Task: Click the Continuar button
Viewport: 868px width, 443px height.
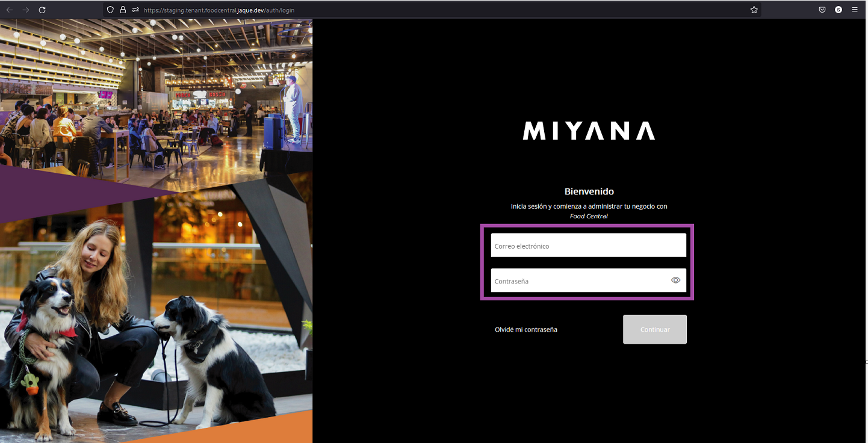Action: click(x=655, y=329)
